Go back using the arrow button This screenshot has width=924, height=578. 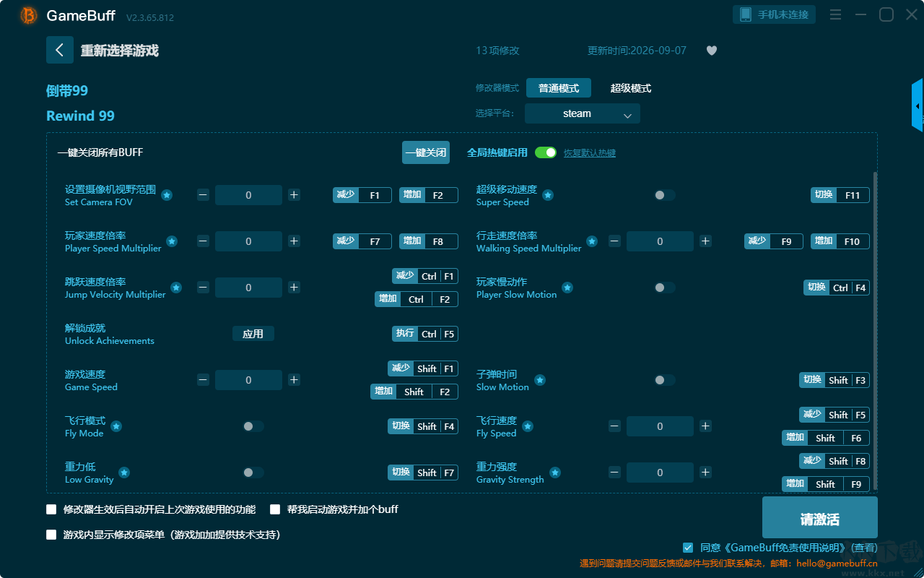click(60, 50)
